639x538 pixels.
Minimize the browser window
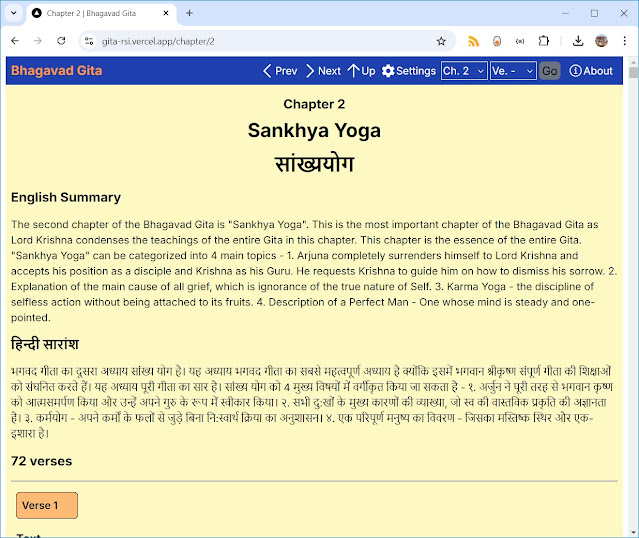point(565,13)
